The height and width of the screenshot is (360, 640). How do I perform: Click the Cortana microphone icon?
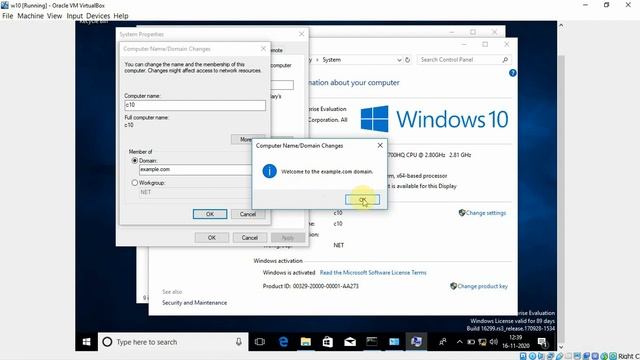pos(239,342)
